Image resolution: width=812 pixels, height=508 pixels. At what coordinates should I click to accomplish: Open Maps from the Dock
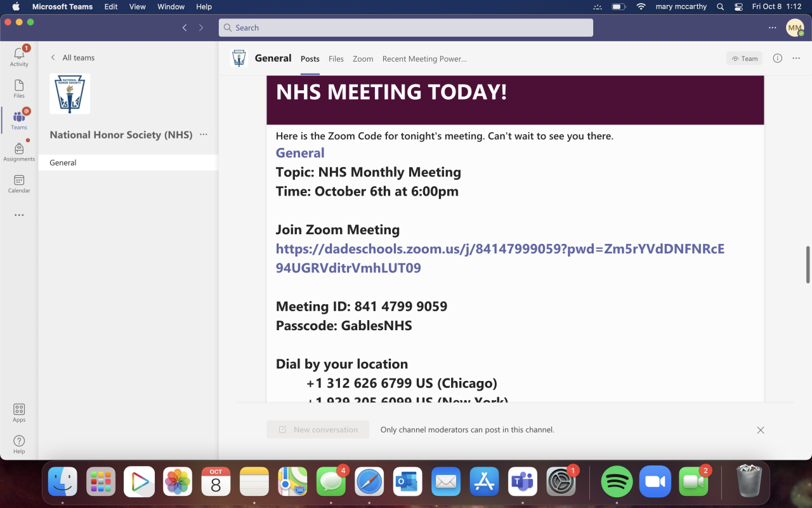click(x=292, y=482)
